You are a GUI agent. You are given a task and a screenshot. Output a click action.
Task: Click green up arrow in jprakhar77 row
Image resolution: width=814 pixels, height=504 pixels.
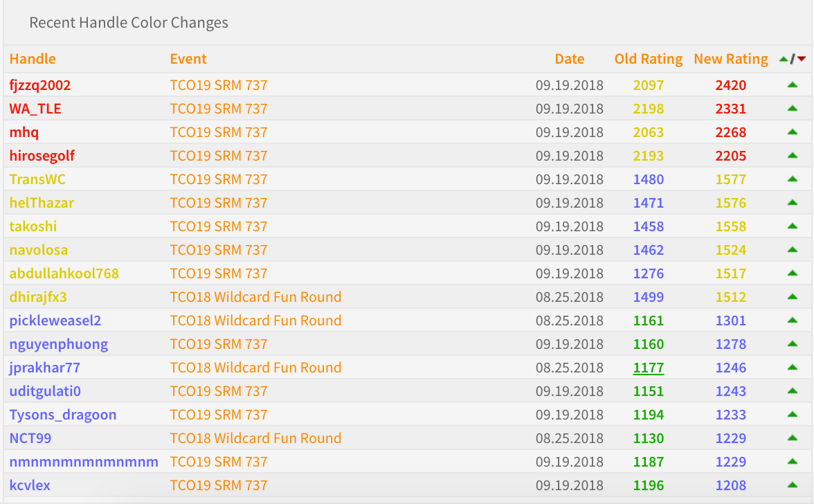[793, 368]
